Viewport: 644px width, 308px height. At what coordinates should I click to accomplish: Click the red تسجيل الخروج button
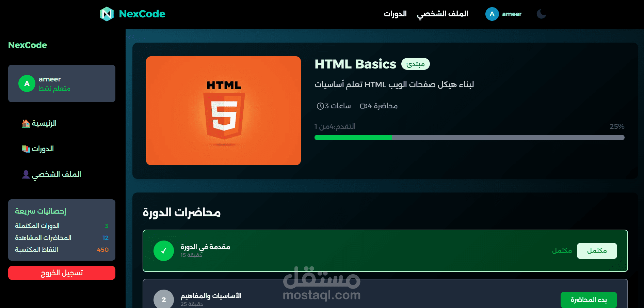pos(62,273)
